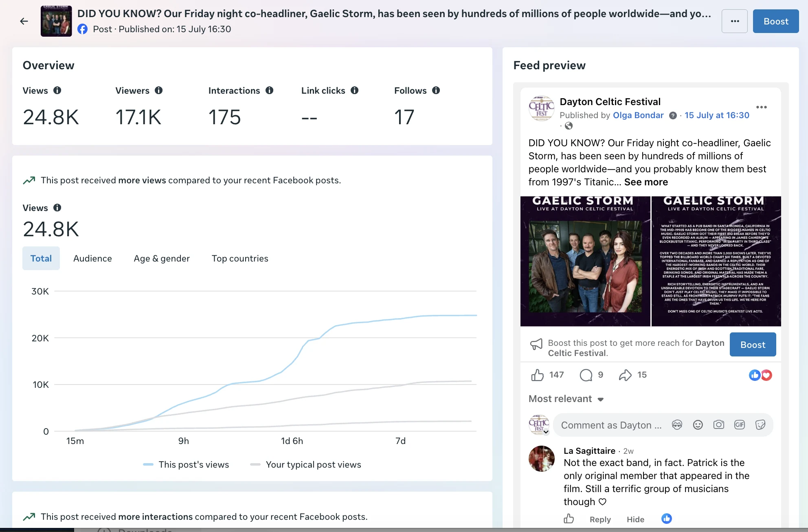Click the reaction icon on La Sagittaire's comment
Image resolution: width=808 pixels, height=532 pixels.
[x=666, y=518]
